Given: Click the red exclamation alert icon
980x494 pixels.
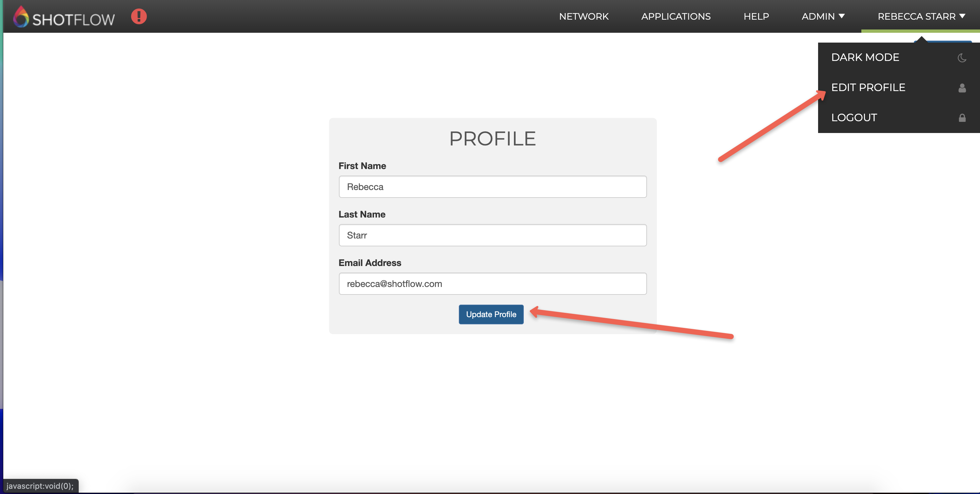Looking at the screenshot, I should point(139,16).
